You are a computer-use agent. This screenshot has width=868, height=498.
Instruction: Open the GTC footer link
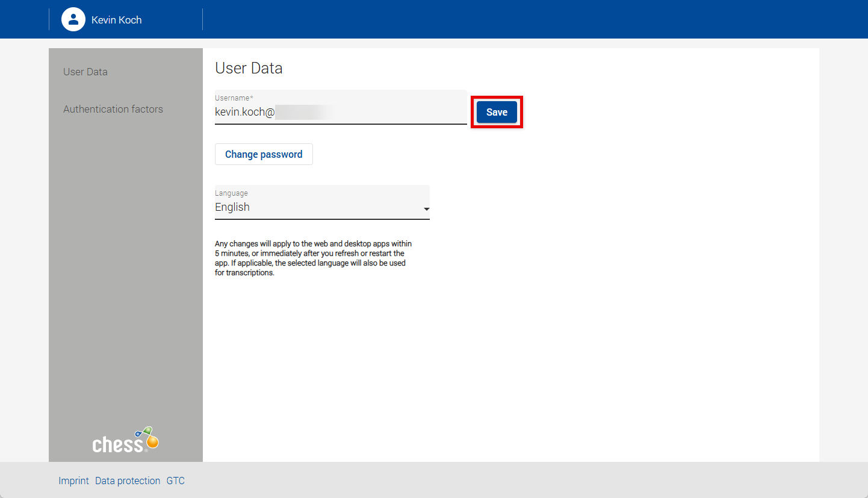point(175,481)
